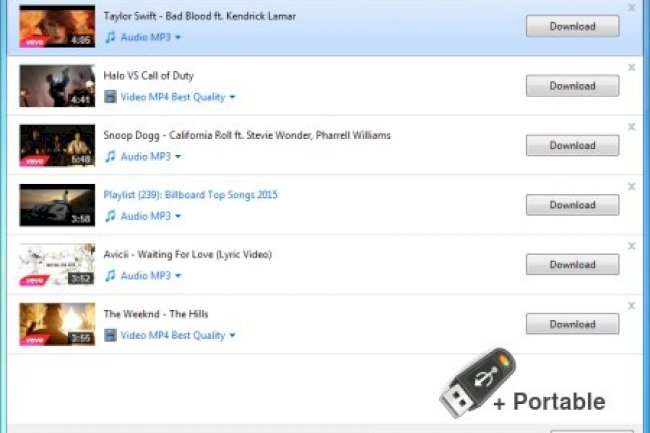Click video format icon for Halo VS Call of Duty
This screenshot has height=433, width=650.
point(110,97)
